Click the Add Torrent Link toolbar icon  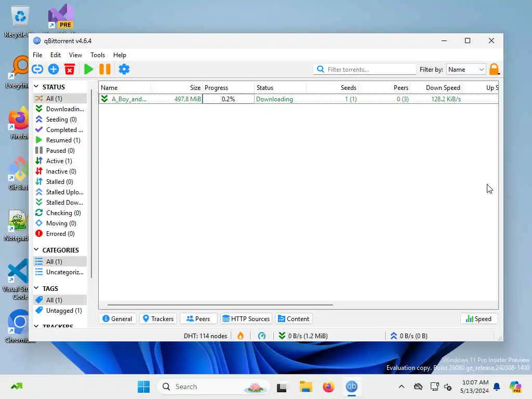[x=37, y=69]
